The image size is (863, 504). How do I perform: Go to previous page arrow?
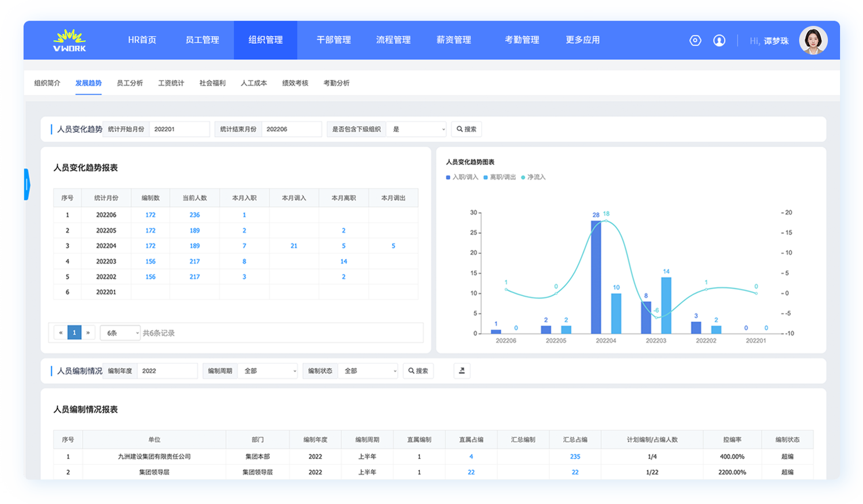point(60,333)
